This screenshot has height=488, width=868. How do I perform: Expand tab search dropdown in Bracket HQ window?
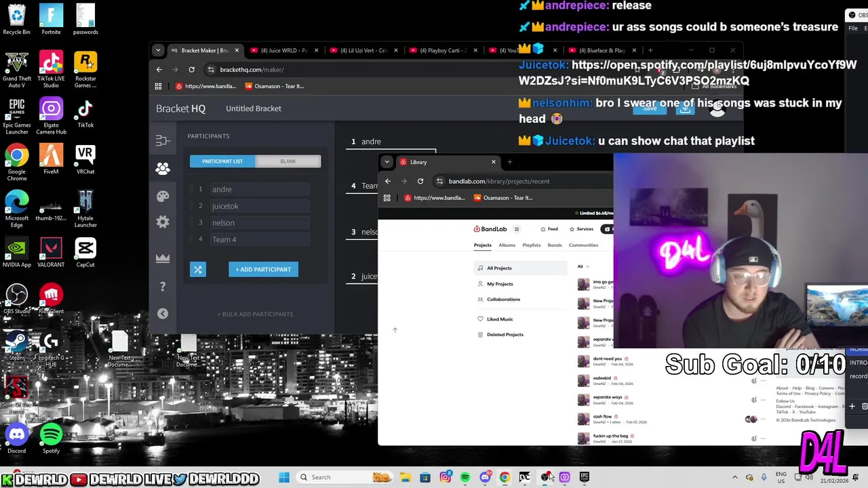point(158,50)
